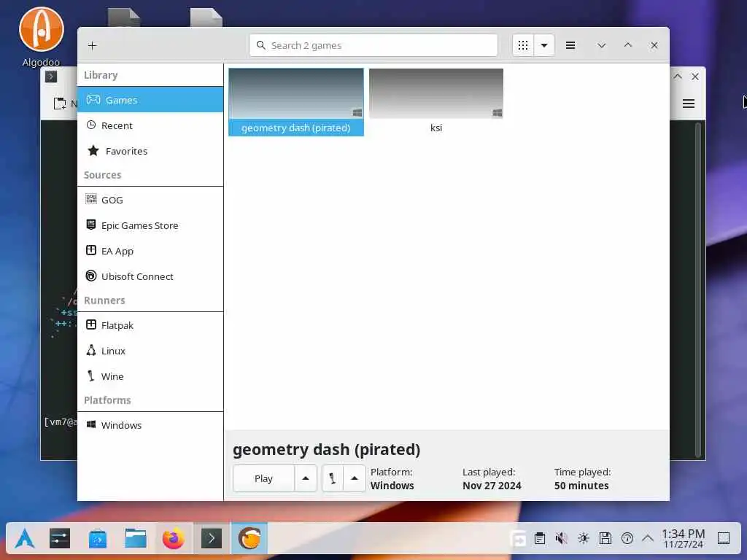Click the show desktop button
The width and height of the screenshot is (747, 560).
click(x=724, y=539)
